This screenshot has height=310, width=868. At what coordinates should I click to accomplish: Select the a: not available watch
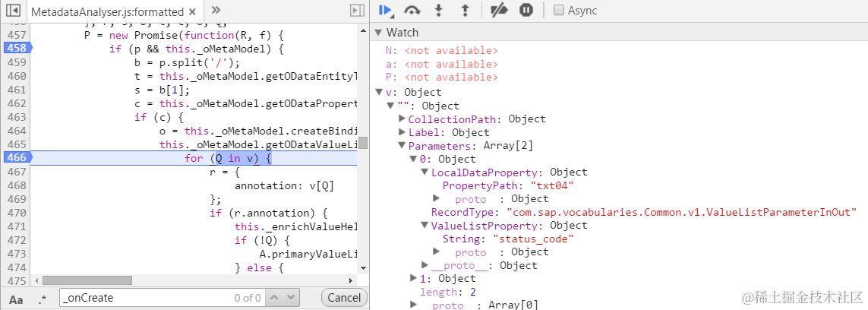tap(442, 64)
